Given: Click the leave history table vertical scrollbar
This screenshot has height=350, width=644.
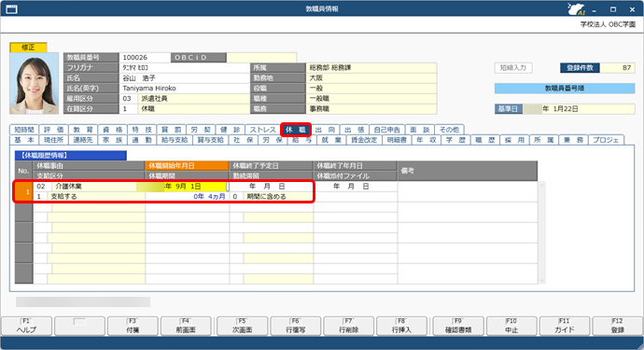Looking at the screenshot, I should point(541,232).
